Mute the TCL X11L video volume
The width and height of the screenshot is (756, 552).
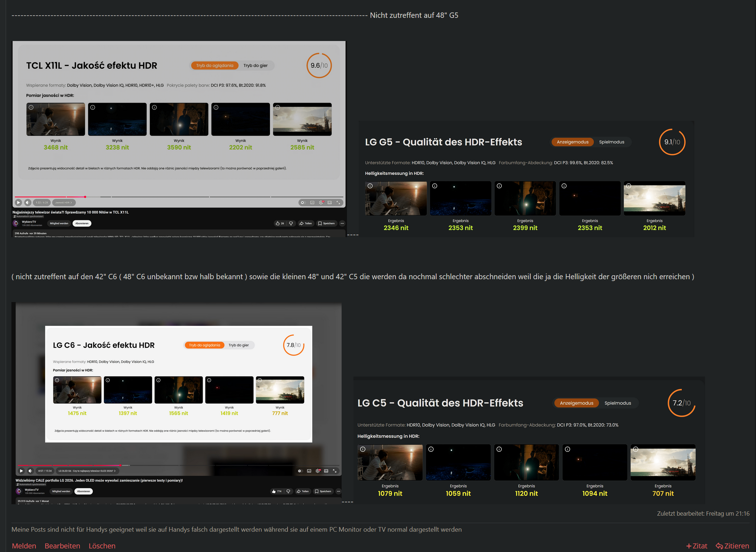28,203
